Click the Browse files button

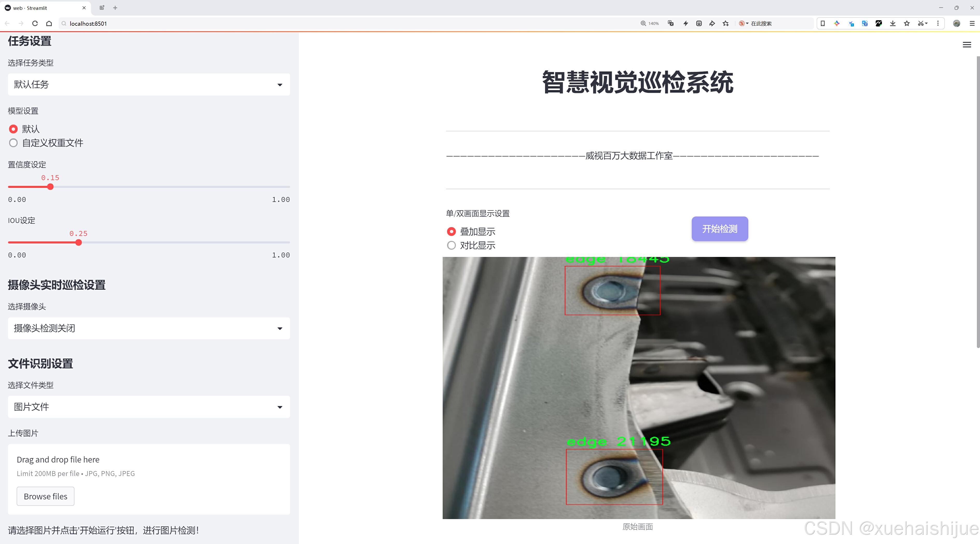point(45,497)
